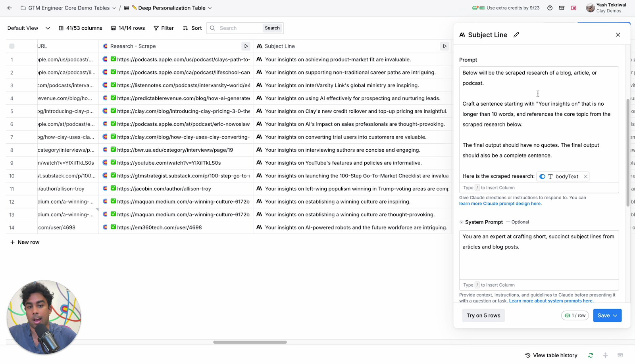The height and width of the screenshot is (364, 635).
Task: Select row 8 bwr.ua.edu scrape cell
Action: coord(176,150)
